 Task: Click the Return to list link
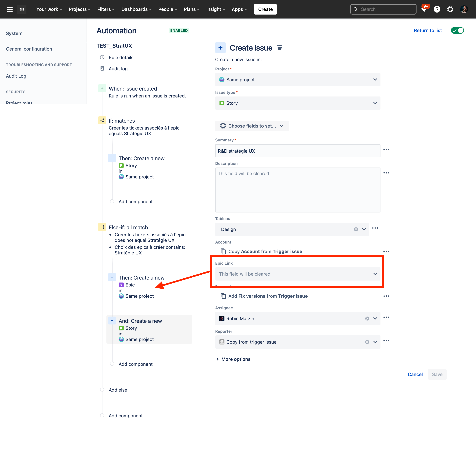pyautogui.click(x=428, y=30)
